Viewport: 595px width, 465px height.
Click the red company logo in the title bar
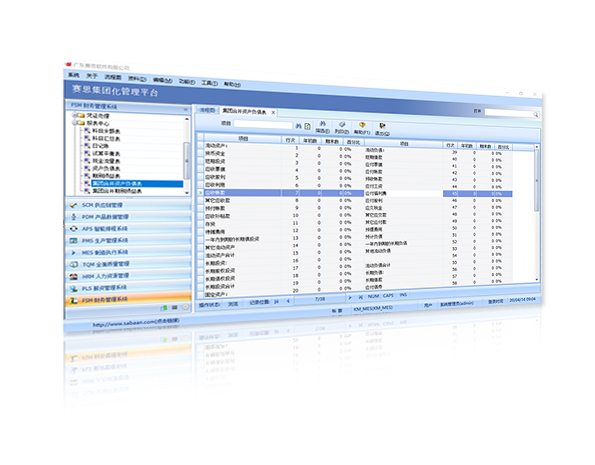68,65
